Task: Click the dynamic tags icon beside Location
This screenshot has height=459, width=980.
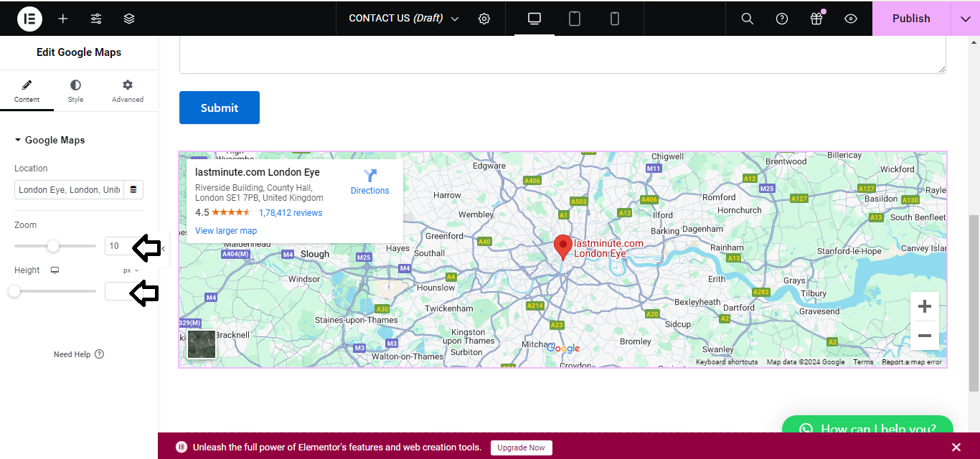Action: click(x=133, y=190)
